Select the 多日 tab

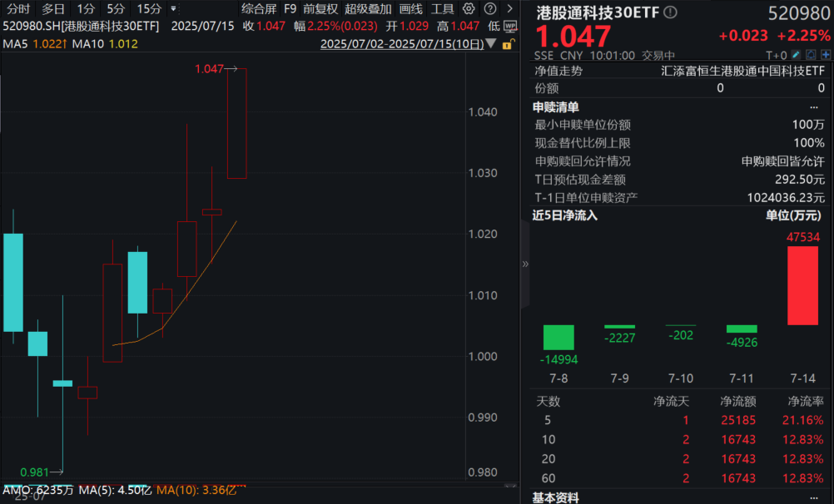pyautogui.click(x=53, y=8)
